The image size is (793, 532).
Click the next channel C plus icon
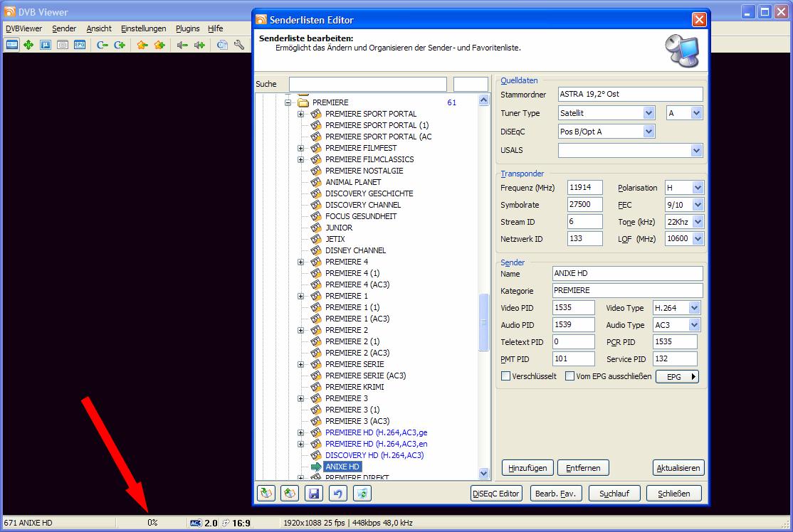coord(120,45)
